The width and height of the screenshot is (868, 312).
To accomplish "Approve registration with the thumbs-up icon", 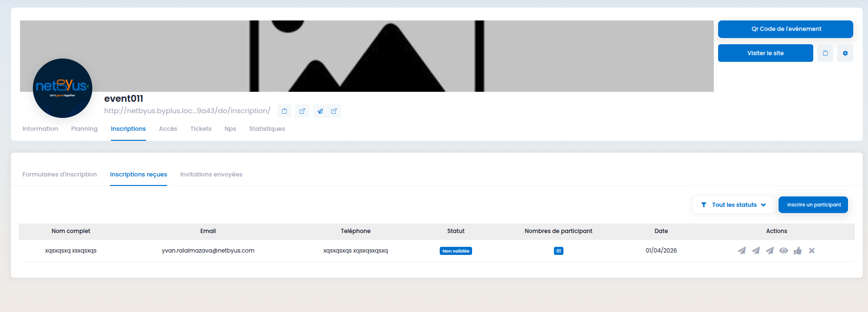I will click(x=798, y=251).
